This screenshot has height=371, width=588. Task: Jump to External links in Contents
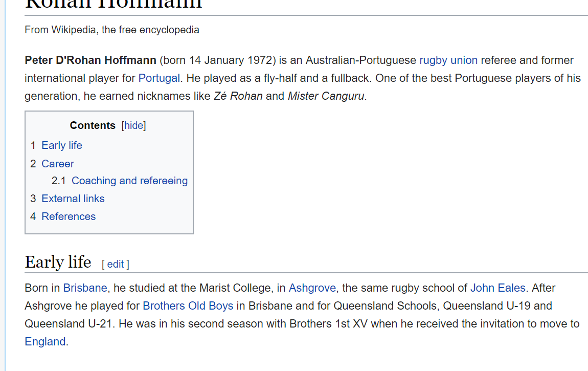pyautogui.click(x=73, y=199)
